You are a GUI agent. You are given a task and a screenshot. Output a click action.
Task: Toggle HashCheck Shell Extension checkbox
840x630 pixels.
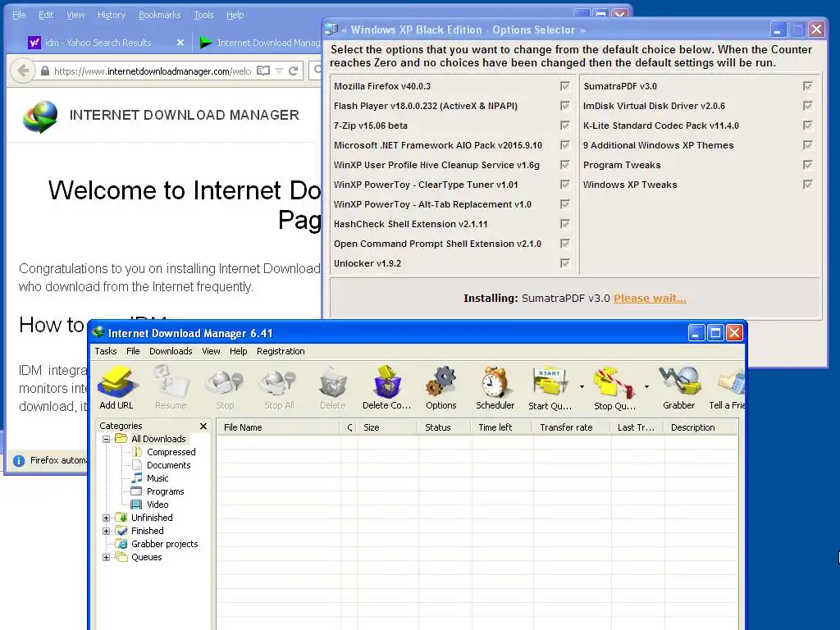click(x=564, y=224)
